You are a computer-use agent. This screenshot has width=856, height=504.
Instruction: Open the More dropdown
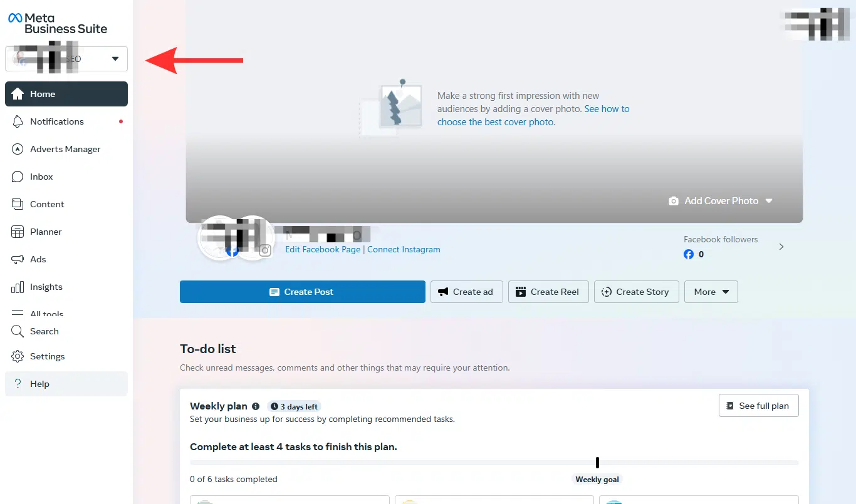click(x=711, y=292)
